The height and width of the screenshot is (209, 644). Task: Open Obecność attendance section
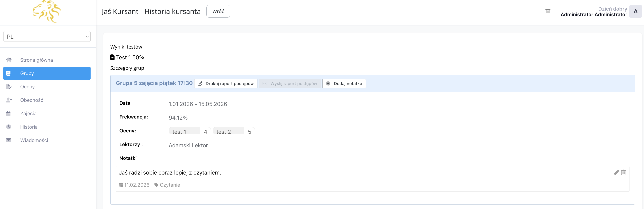(x=32, y=100)
